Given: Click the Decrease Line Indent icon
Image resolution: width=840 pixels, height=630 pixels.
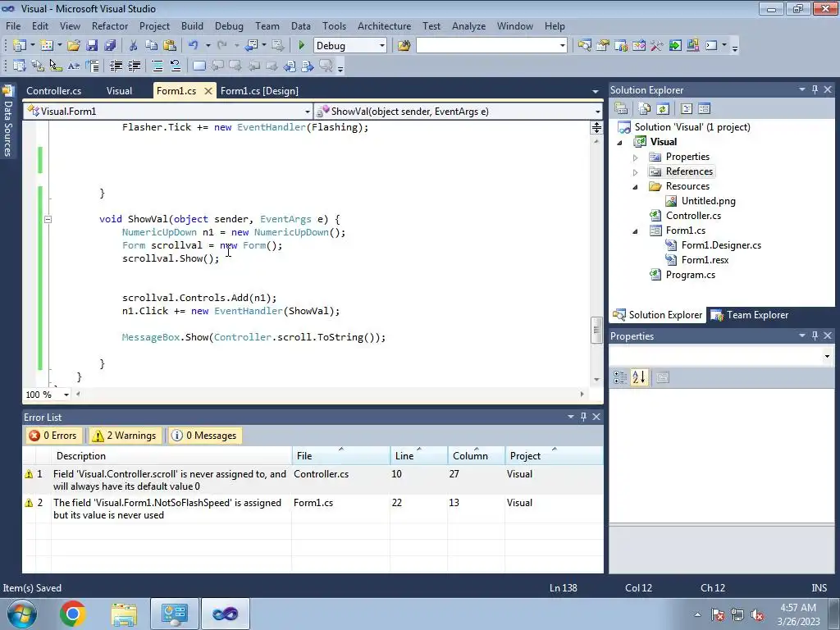Looking at the screenshot, I should coord(116,66).
